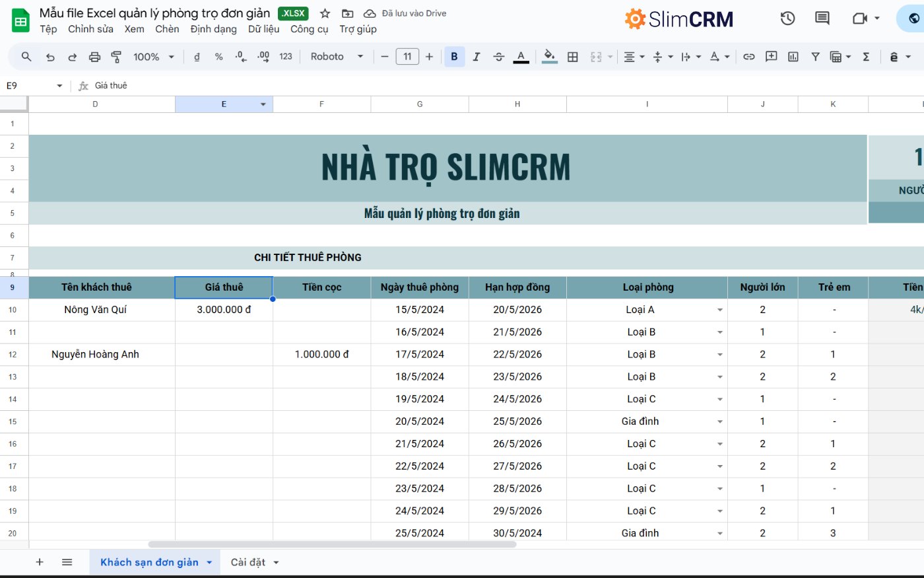
Task: Create a filter on the data
Action: 815,57
